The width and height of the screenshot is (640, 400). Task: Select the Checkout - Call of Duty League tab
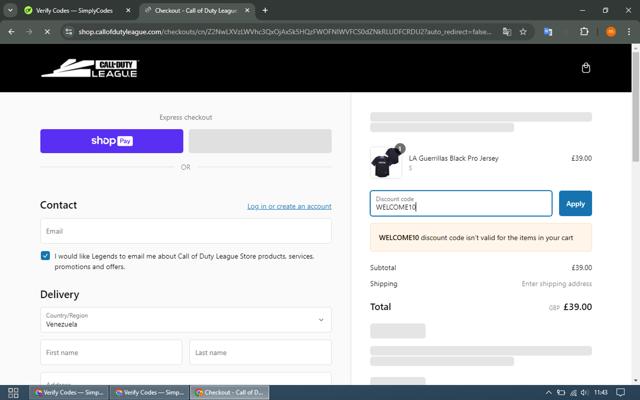pos(196,11)
